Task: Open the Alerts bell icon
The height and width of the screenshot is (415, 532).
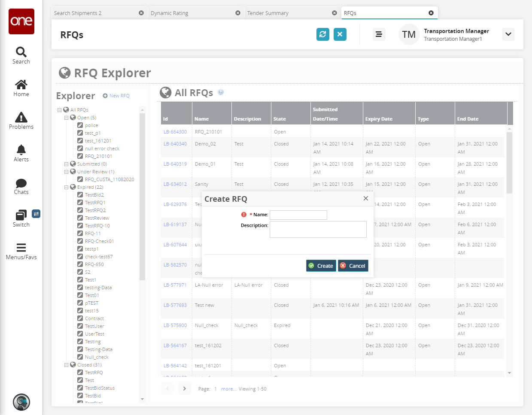Action: [x=21, y=150]
